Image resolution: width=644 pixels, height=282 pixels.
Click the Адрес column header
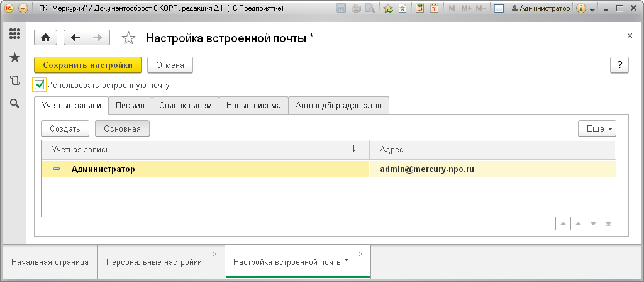pos(492,150)
